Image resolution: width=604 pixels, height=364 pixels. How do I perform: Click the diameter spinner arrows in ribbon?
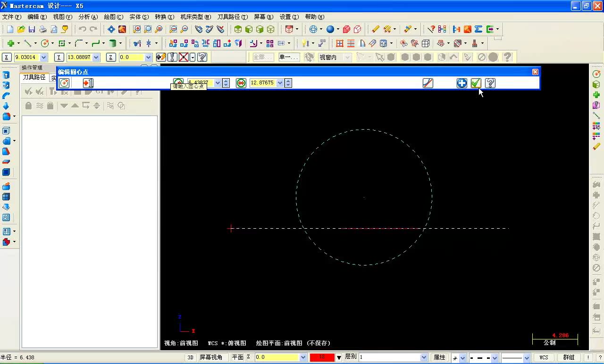pyautogui.click(x=288, y=83)
